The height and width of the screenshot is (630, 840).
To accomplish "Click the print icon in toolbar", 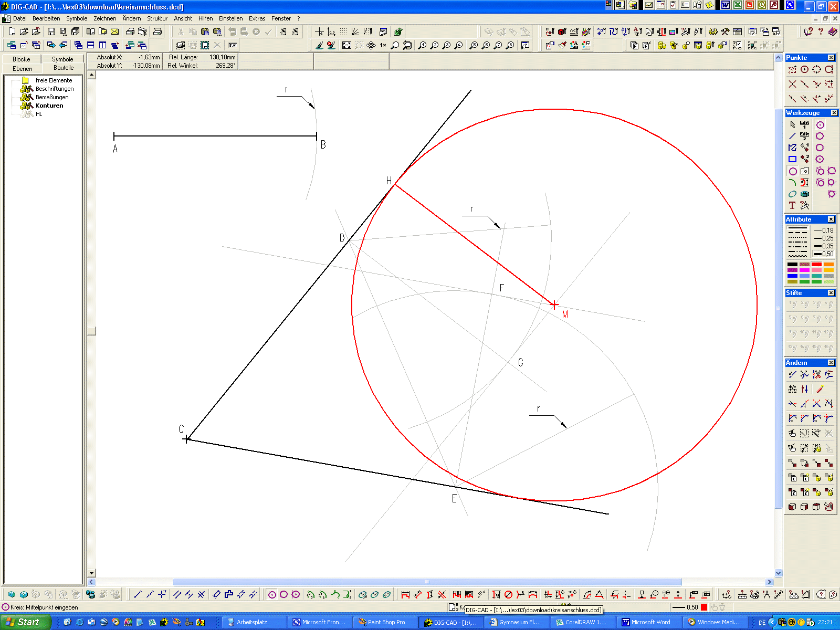I will pos(130,31).
